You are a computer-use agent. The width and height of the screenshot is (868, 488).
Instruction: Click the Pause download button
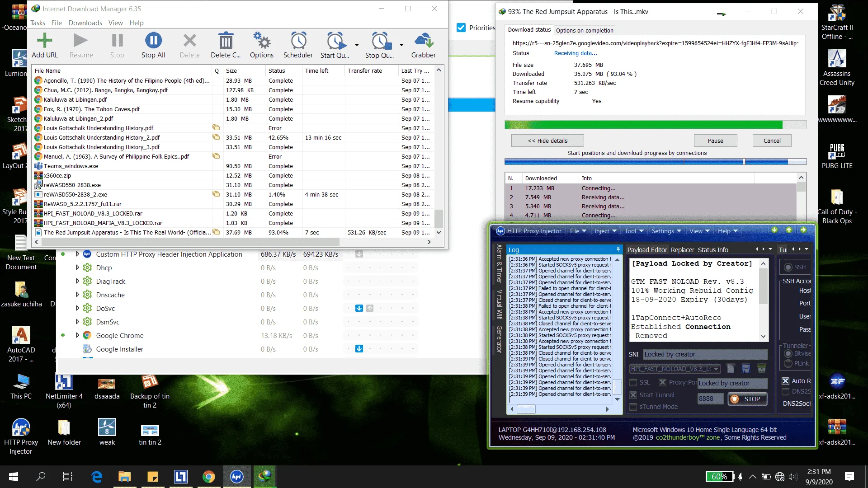point(715,141)
